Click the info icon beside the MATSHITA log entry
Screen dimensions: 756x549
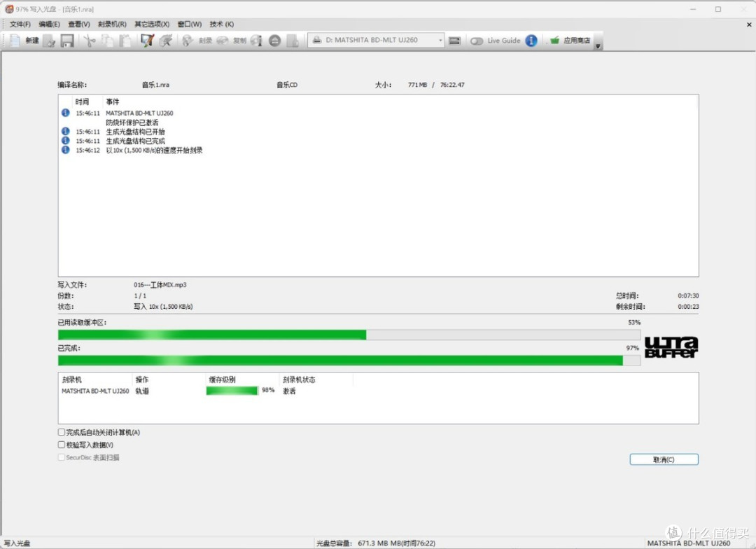66,113
